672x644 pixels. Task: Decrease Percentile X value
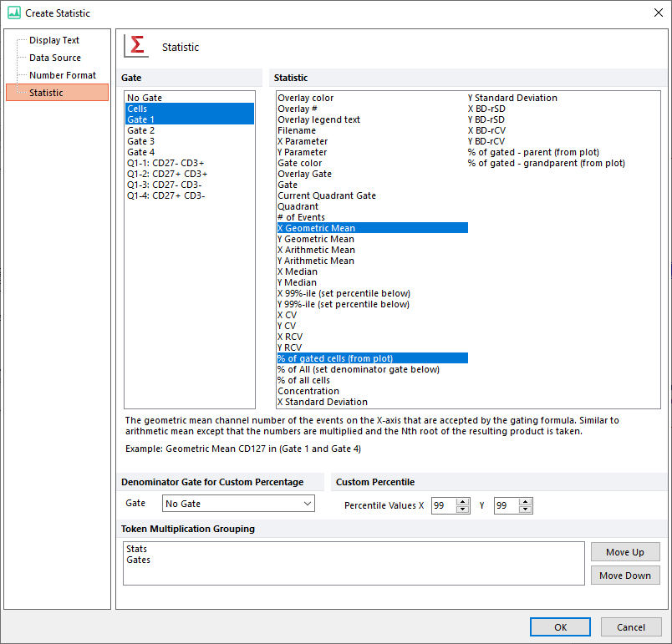tap(462, 510)
